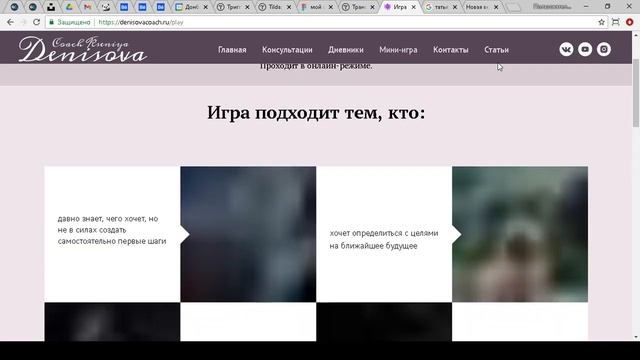Screen dimensions: 640x360
Task: Close the Google 'таты' tab
Action: [x=455, y=7]
